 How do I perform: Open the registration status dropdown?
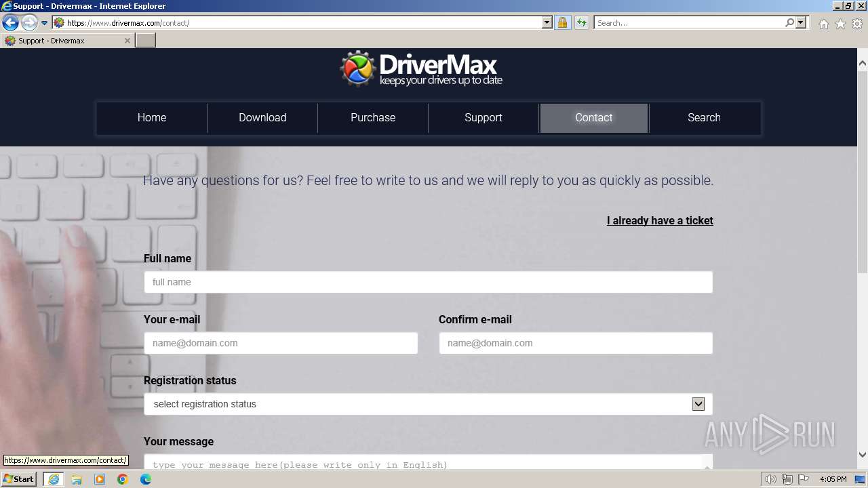tap(428, 404)
